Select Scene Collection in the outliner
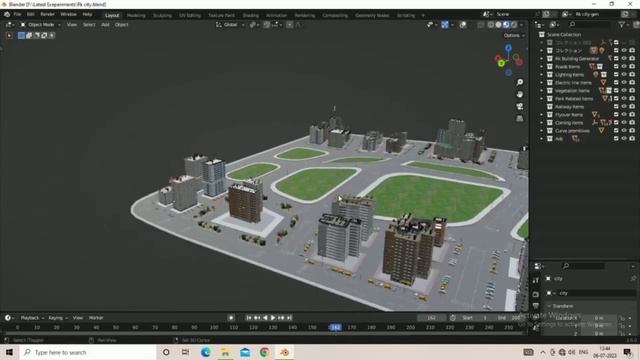640x360 pixels. (x=564, y=35)
